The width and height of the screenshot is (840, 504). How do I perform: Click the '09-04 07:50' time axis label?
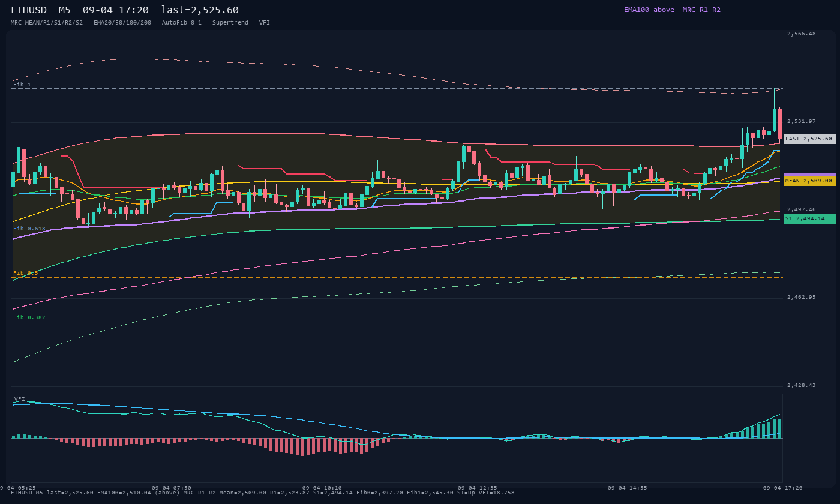(172, 488)
